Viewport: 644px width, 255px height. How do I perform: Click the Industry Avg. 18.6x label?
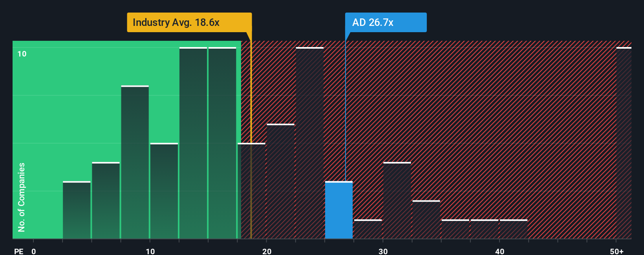[x=189, y=22]
